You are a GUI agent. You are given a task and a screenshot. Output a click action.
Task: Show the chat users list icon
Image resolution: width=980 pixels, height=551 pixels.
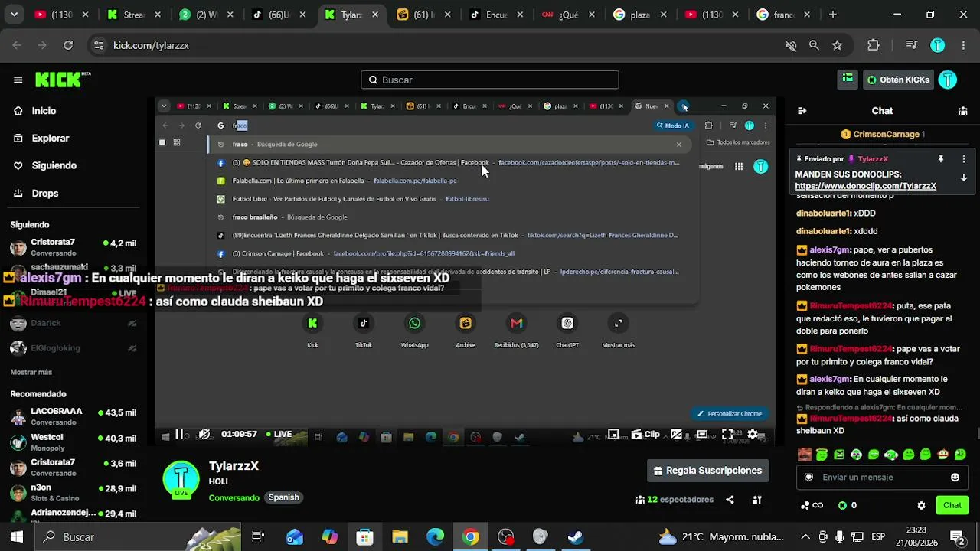click(963, 111)
